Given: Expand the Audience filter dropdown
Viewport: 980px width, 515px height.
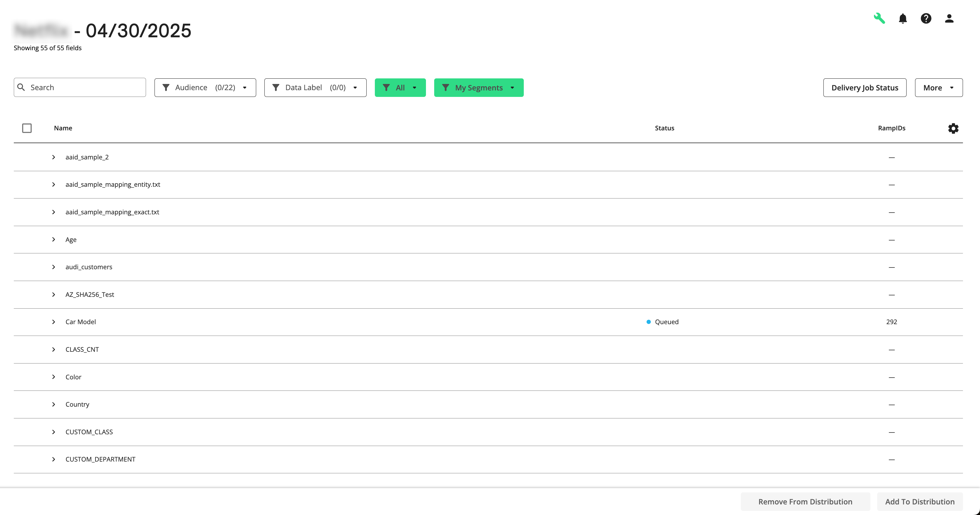Looking at the screenshot, I should (245, 87).
